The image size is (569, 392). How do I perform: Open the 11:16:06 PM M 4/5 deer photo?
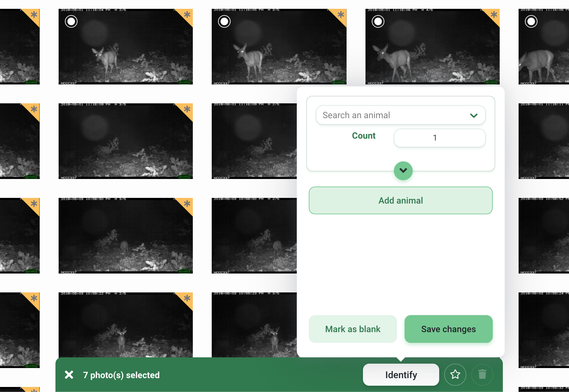[x=433, y=47]
